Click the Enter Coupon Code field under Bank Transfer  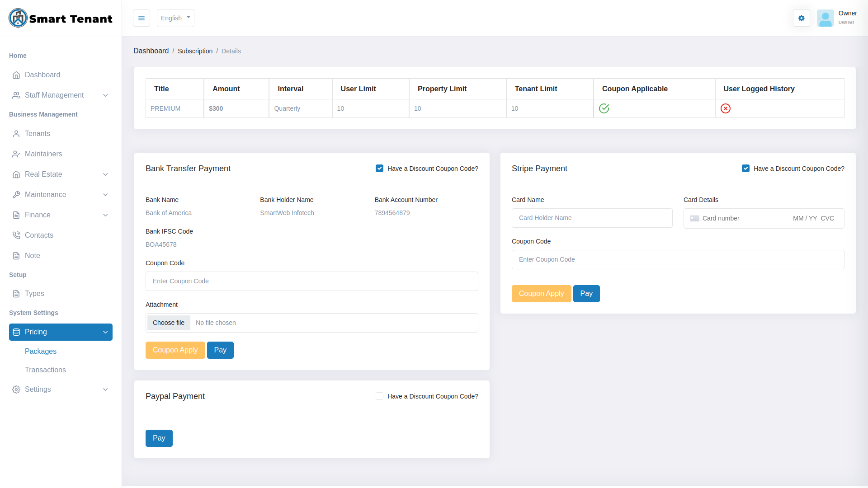(311, 281)
